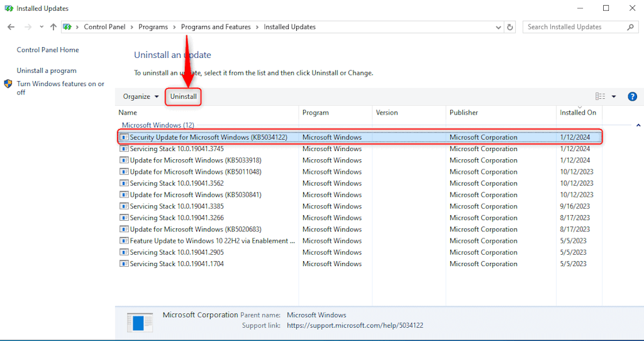
Task: Select Update for Microsoft Windows (KB5030841)
Action: 360,195
